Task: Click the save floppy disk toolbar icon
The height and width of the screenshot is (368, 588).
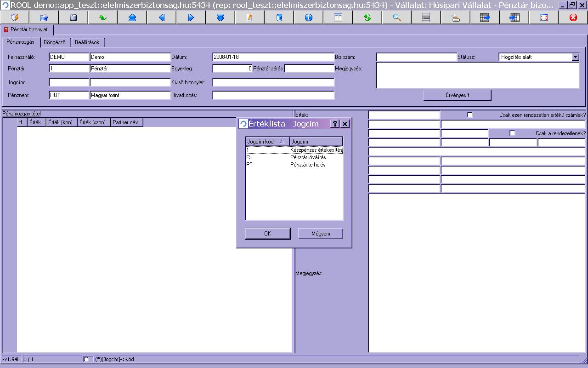Action: pyautogui.click(x=73, y=17)
